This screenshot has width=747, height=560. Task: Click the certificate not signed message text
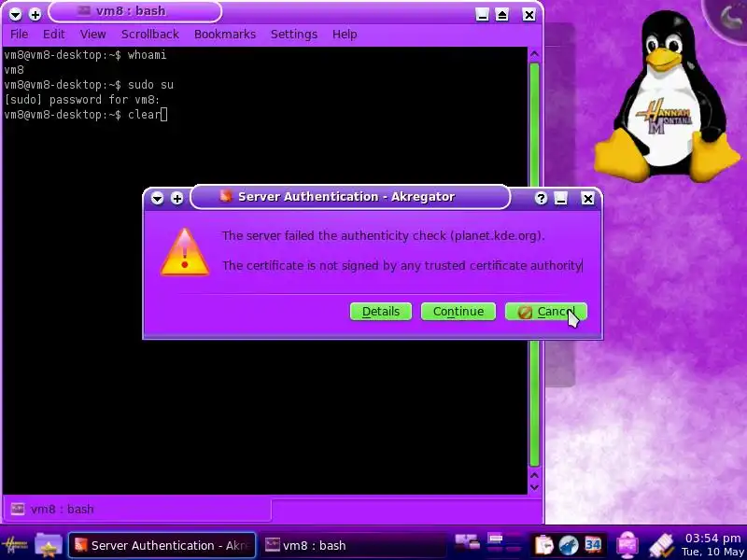pyautogui.click(x=402, y=266)
